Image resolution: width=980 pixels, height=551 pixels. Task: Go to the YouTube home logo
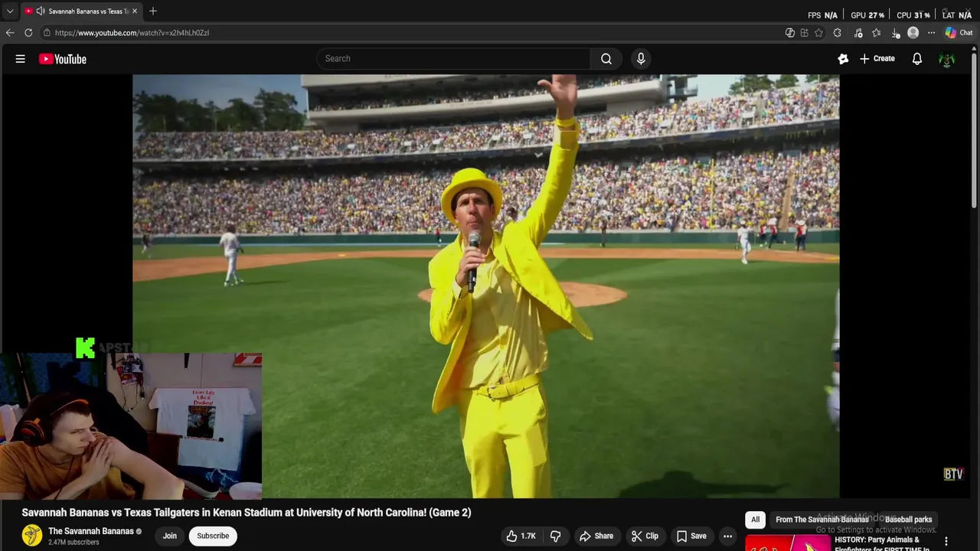click(63, 59)
